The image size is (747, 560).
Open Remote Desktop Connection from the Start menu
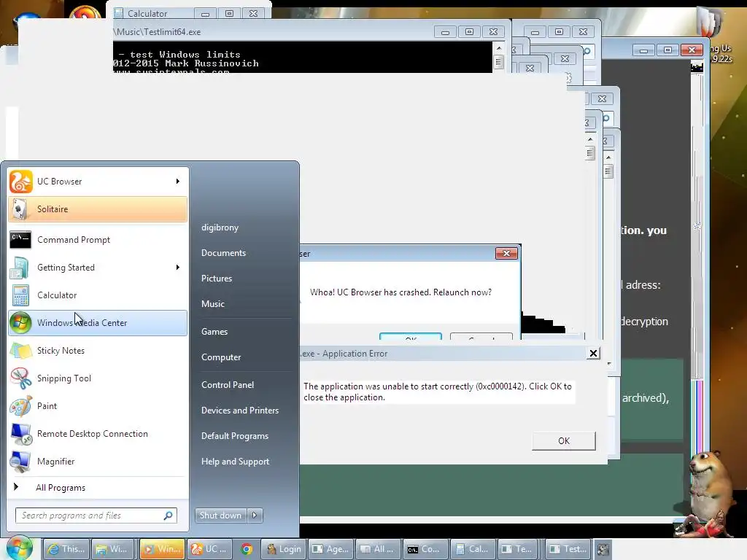coord(98,434)
